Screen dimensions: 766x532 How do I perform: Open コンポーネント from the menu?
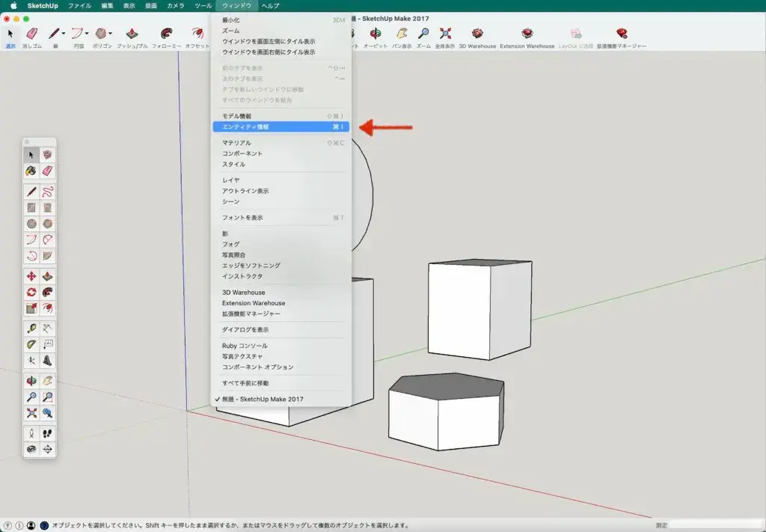click(x=281, y=153)
